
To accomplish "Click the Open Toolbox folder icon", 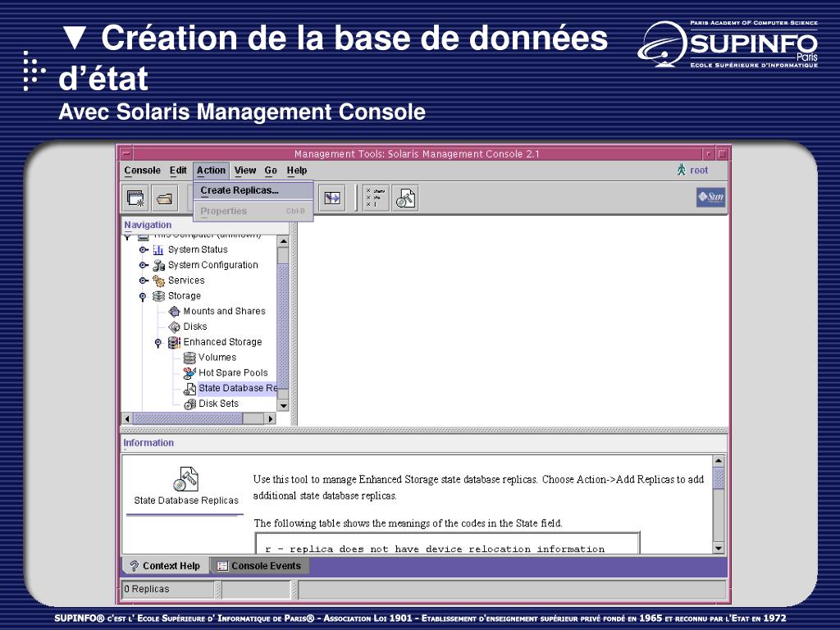I will 164,199.
